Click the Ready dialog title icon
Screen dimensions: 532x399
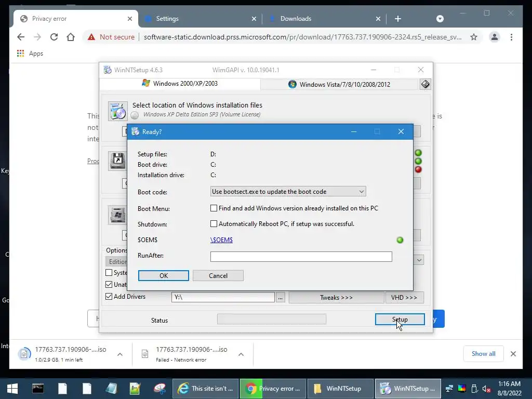coord(136,131)
